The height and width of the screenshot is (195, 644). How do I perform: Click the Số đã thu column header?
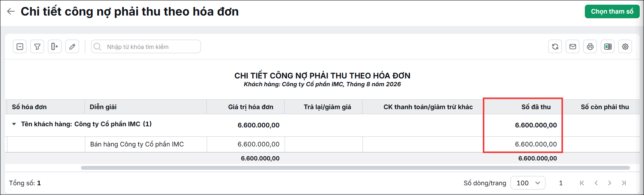tap(536, 107)
